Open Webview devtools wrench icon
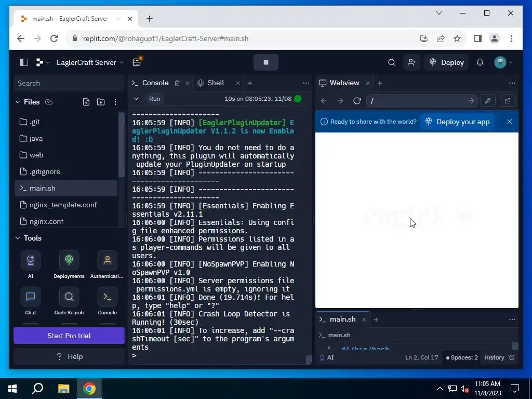This screenshot has width=532, height=399. 488,101
